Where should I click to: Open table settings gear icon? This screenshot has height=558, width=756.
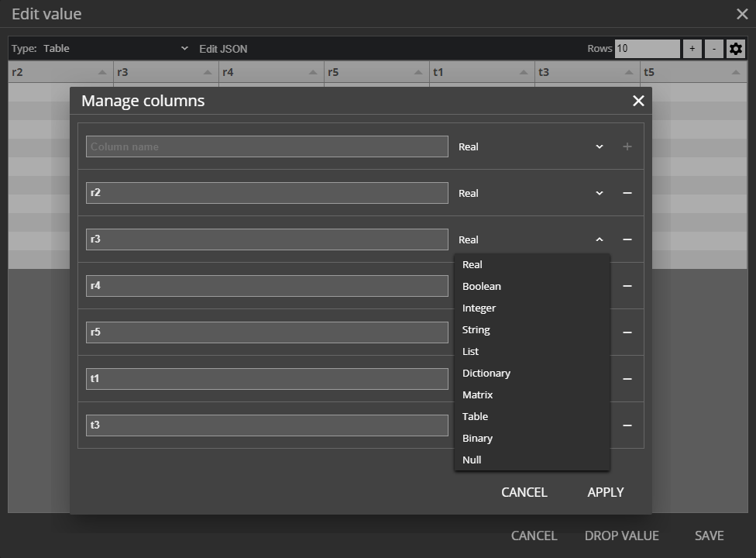736,49
